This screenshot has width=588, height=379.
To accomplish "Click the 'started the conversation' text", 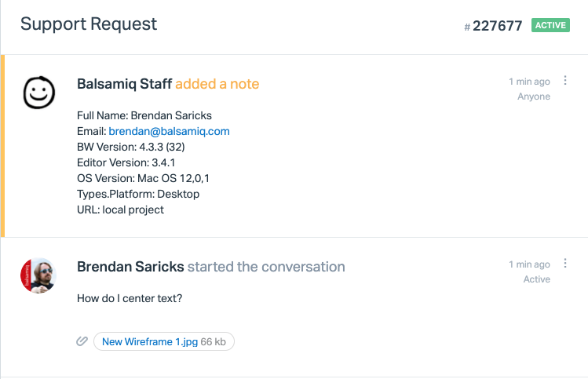I will (x=266, y=267).
